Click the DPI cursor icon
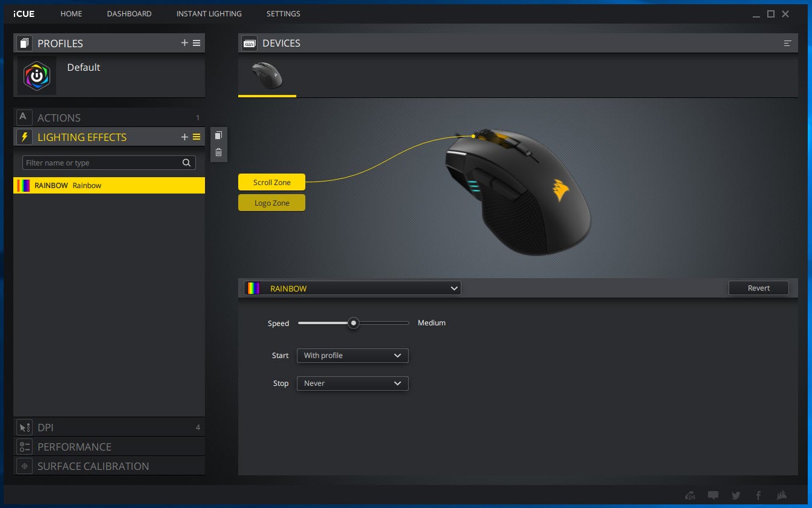 click(24, 427)
